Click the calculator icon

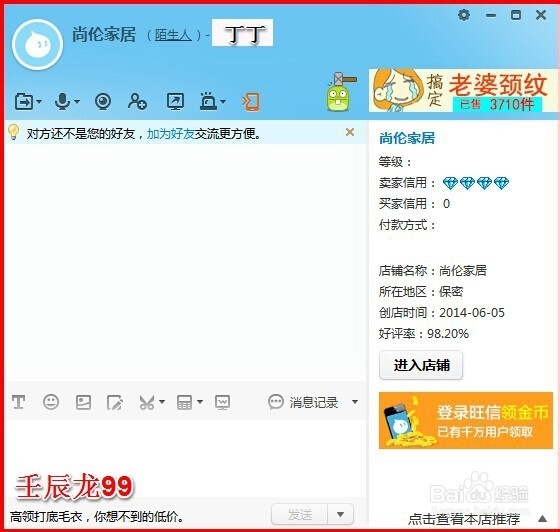tap(184, 402)
